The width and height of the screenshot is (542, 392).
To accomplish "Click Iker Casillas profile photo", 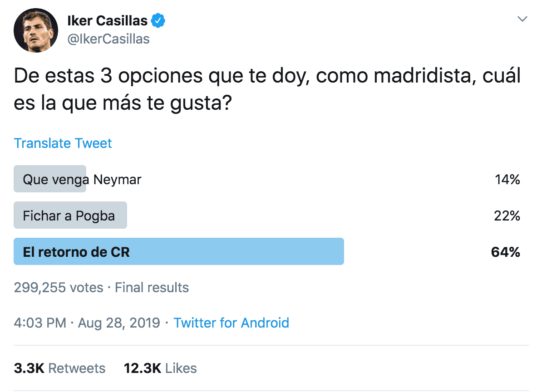I will (36, 30).
